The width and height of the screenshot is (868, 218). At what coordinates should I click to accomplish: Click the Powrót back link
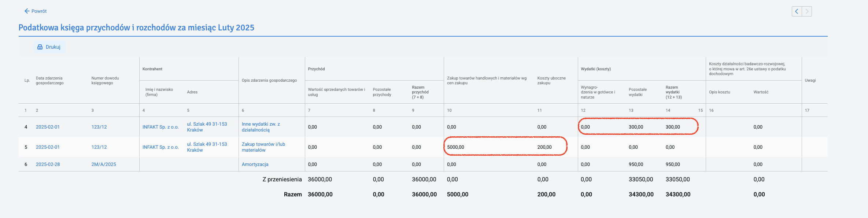(36, 11)
